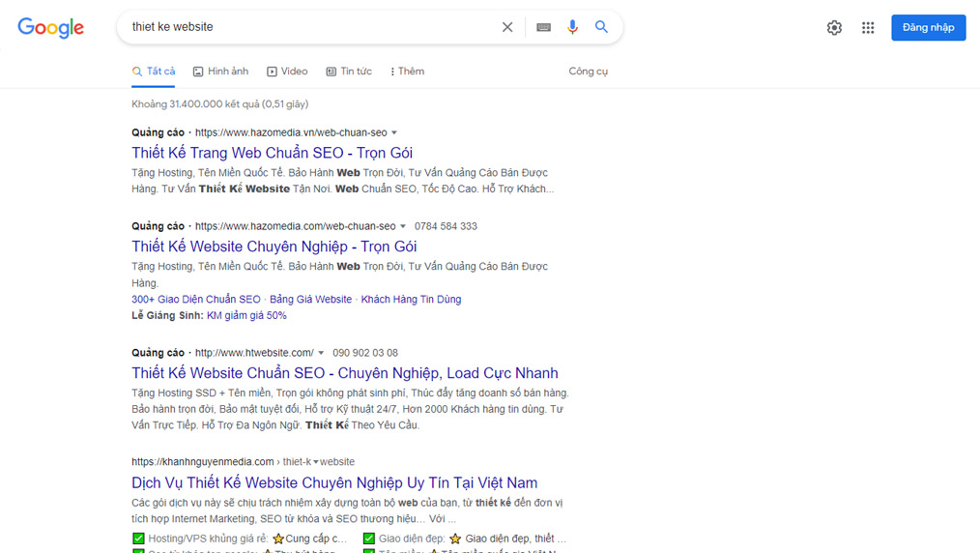Open the Công cụ tools option

(588, 72)
